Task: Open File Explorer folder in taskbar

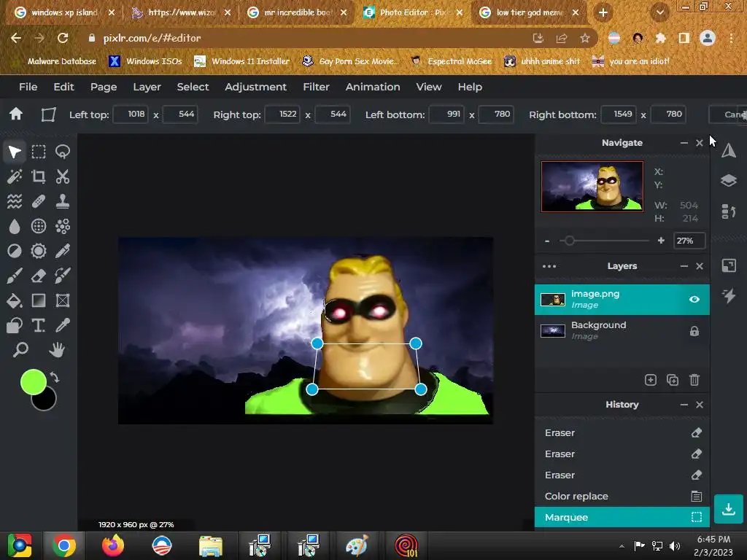Action: click(210, 545)
